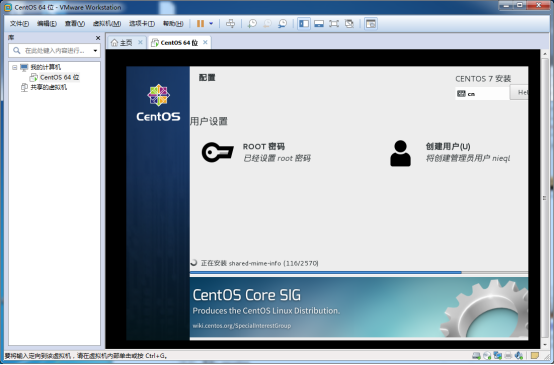The width and height of the screenshot is (554, 365).
Task: Click the Send Ctrl+Alt+Del toolbar icon
Action: (230, 24)
